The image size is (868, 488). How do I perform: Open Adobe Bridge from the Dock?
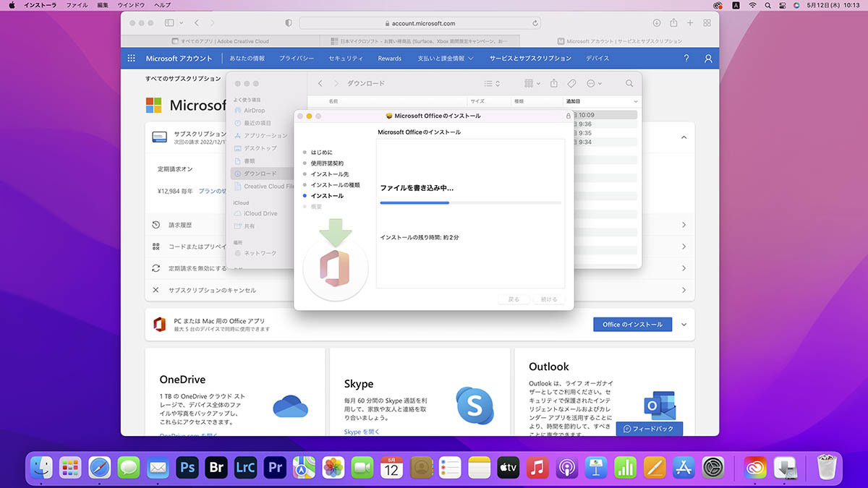tap(216, 468)
